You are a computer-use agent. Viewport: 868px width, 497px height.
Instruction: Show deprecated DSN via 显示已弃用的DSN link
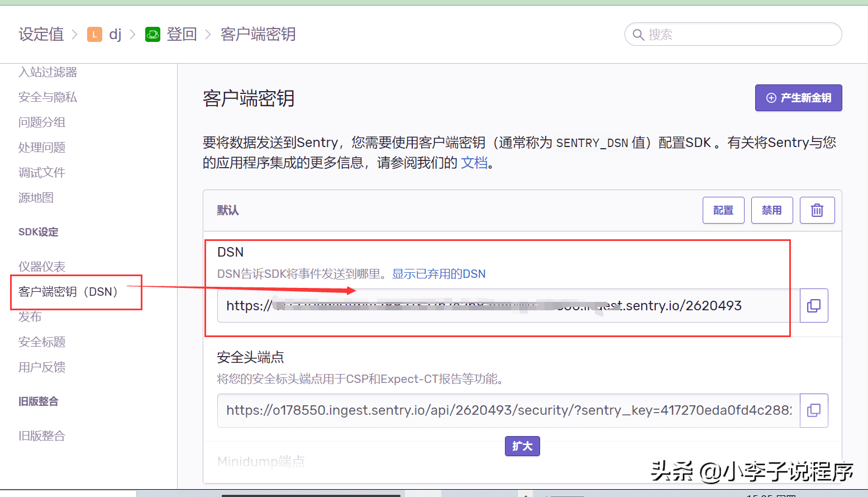click(x=439, y=274)
